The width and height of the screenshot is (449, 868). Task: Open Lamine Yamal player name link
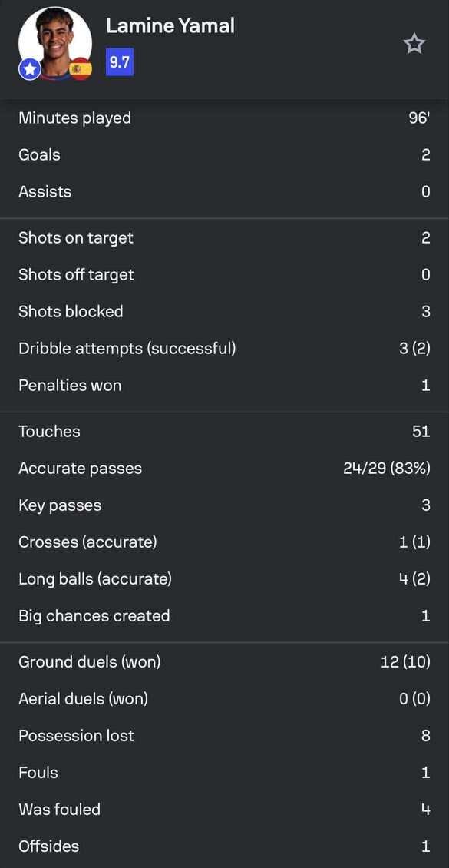pyautogui.click(x=170, y=25)
